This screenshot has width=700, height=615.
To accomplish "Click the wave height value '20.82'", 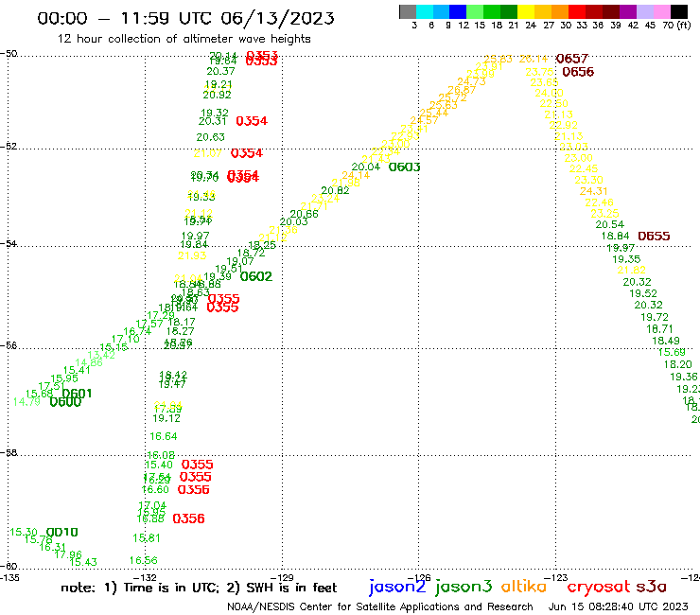I will [x=335, y=190].
